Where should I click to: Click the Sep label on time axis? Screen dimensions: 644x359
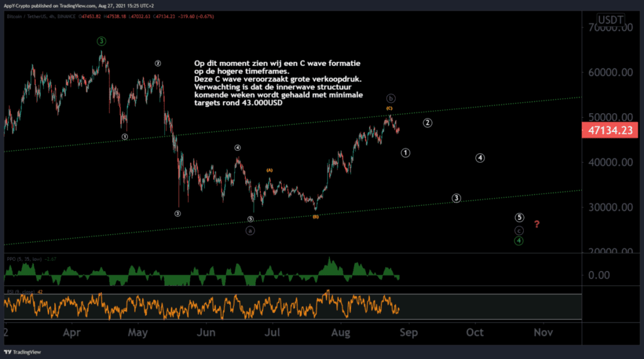tap(409, 333)
